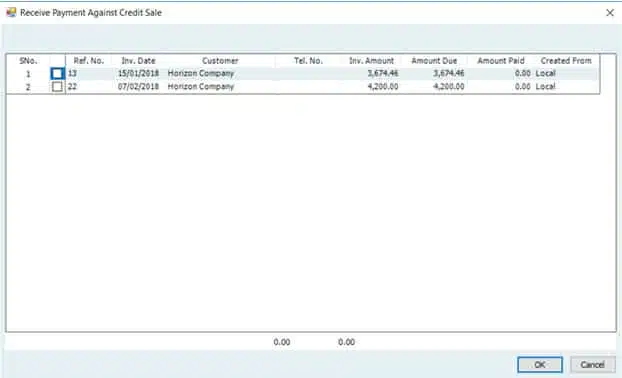
Task: Click the Tel. No. column header
Action: pos(308,61)
